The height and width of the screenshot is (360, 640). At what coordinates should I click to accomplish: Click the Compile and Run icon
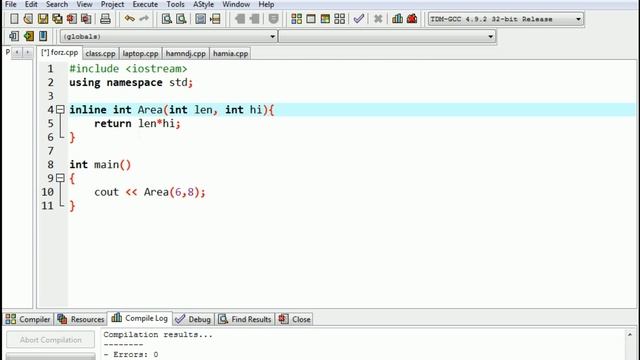tap(325, 19)
